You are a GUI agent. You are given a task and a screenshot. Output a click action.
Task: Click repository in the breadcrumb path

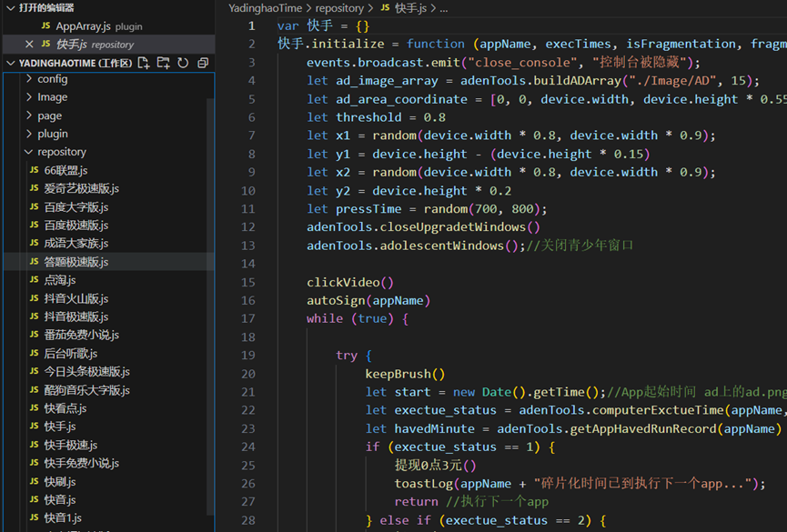(339, 8)
